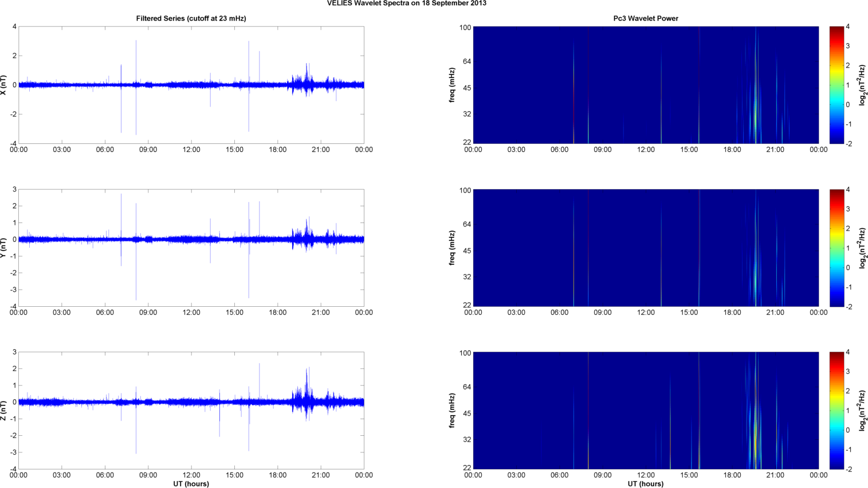Click the top colorbar's log2(nT²/Hz) label
Viewport: 868px width, 488px height.
pyautogui.click(x=862, y=85)
